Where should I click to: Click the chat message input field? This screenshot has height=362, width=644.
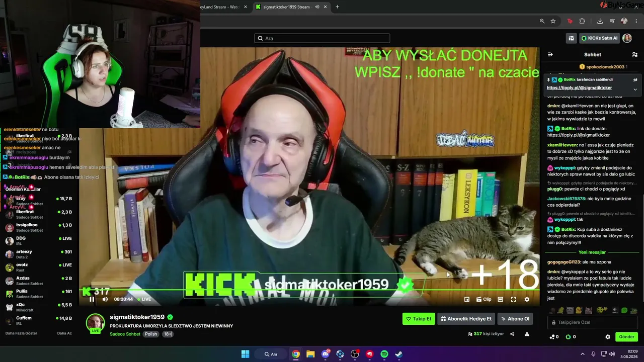(593, 322)
